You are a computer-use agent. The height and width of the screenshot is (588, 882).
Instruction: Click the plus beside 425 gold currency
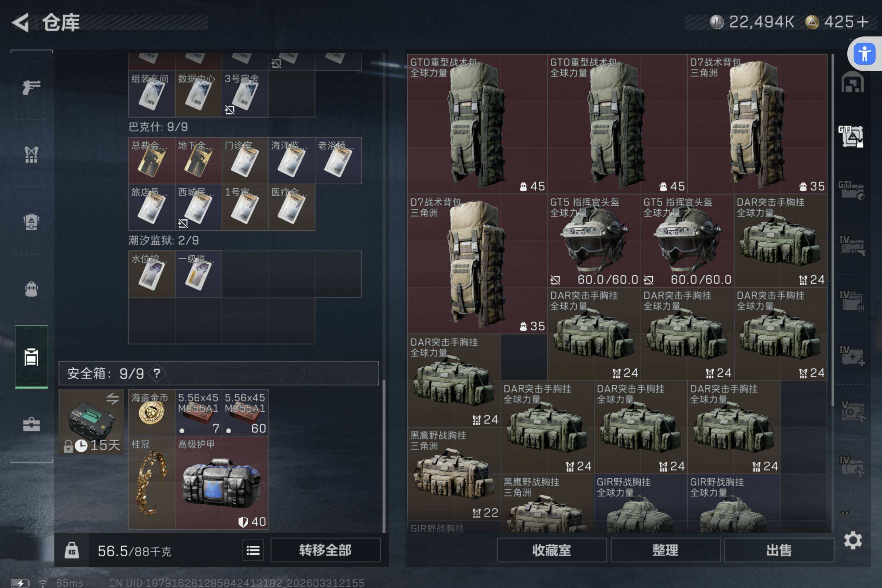coord(863,22)
